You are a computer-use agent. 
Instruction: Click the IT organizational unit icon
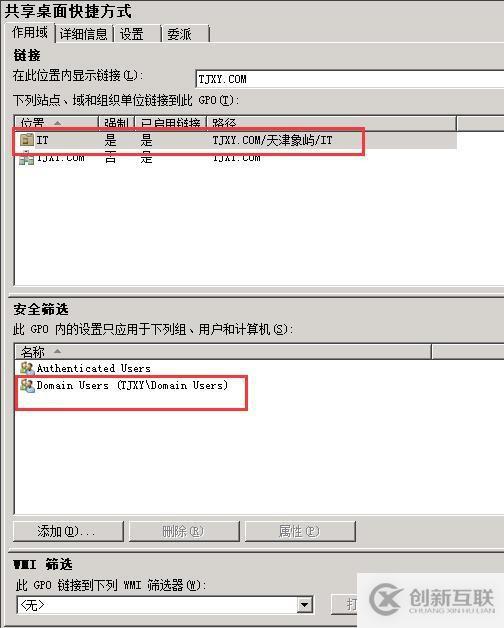(26, 140)
